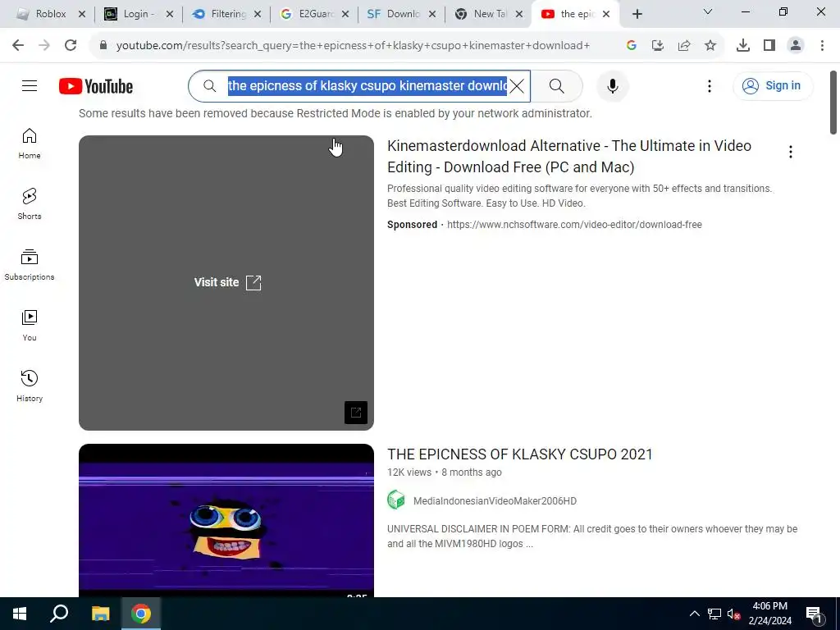Screen dimensions: 840x630
Task: Open Chrome downloads icon
Action: point(742,46)
